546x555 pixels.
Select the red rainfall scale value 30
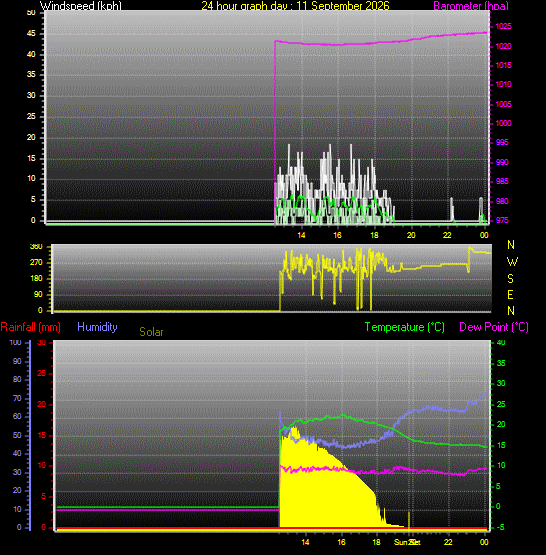pos(42,343)
